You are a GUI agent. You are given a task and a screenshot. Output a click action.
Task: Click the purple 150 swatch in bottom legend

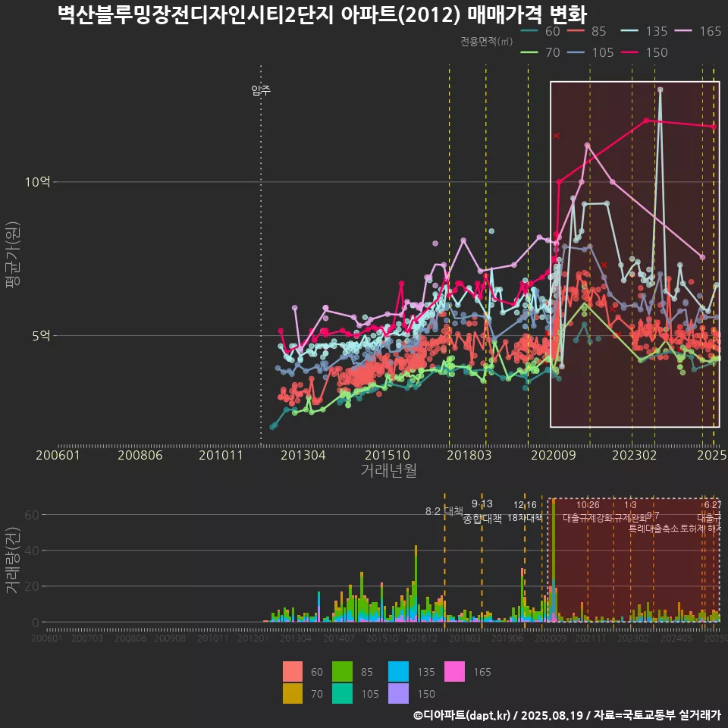click(398, 693)
